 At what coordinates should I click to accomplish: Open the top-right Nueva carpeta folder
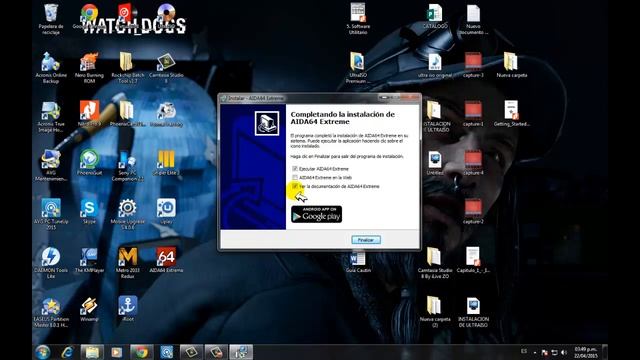(x=511, y=65)
